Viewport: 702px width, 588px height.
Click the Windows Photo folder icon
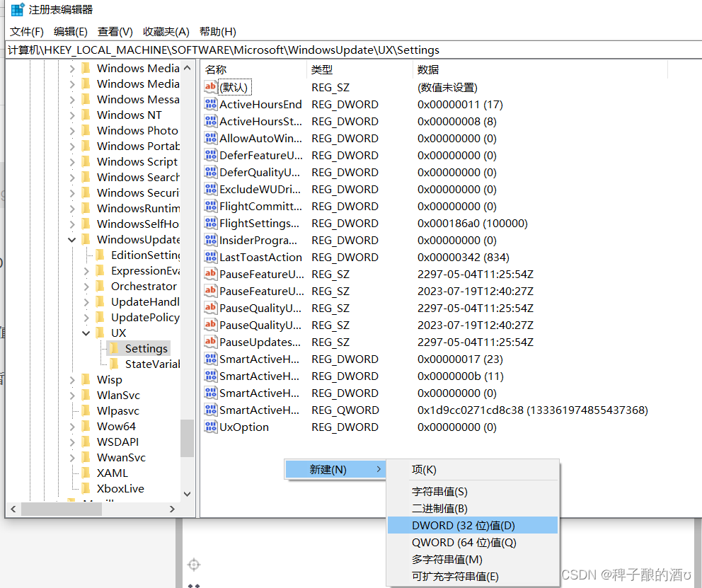point(86,131)
